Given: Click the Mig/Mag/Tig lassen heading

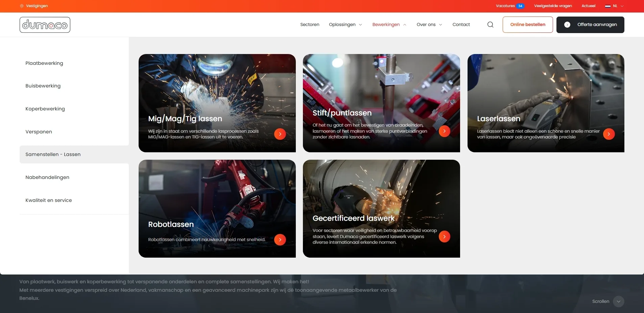Looking at the screenshot, I should click(185, 119).
